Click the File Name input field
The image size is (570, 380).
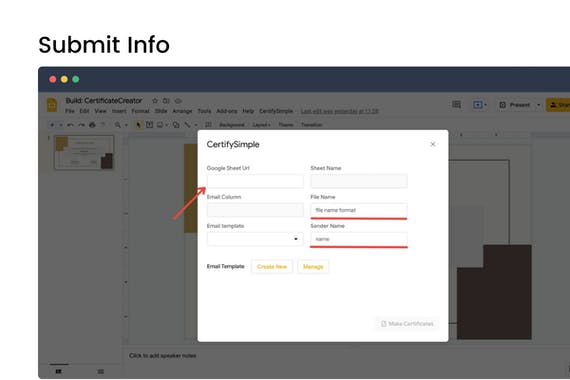tap(359, 210)
